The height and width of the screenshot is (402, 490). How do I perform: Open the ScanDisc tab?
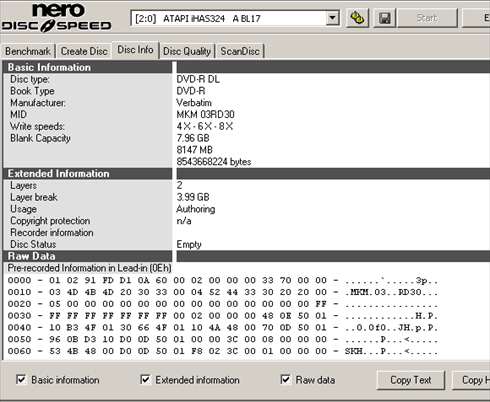(x=240, y=51)
